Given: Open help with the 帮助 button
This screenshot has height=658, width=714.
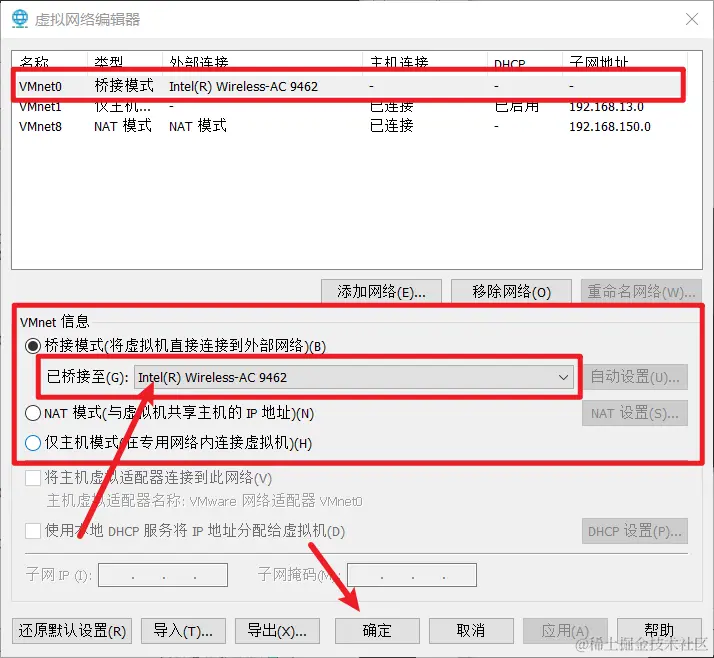Looking at the screenshot, I should [659, 631].
